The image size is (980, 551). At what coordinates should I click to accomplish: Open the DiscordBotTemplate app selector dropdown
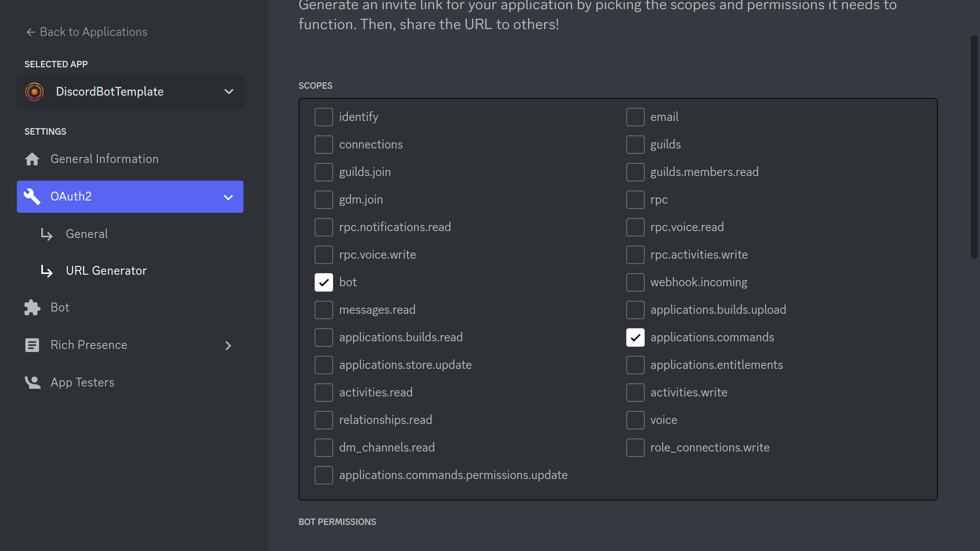point(229,92)
